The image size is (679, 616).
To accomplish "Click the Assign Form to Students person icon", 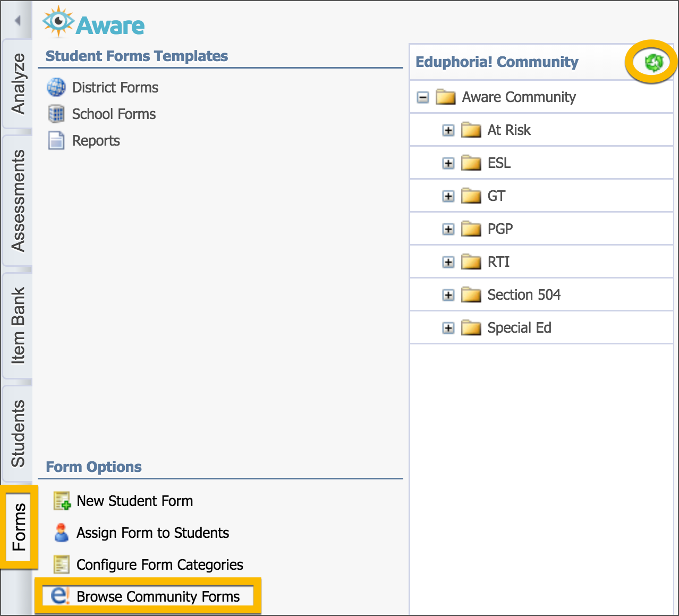I will [x=62, y=533].
